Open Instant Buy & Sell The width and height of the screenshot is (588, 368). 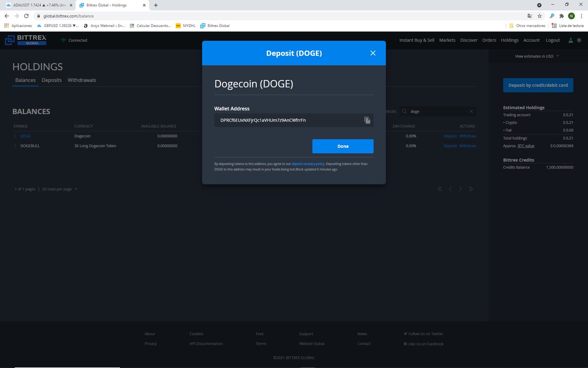pyautogui.click(x=416, y=40)
